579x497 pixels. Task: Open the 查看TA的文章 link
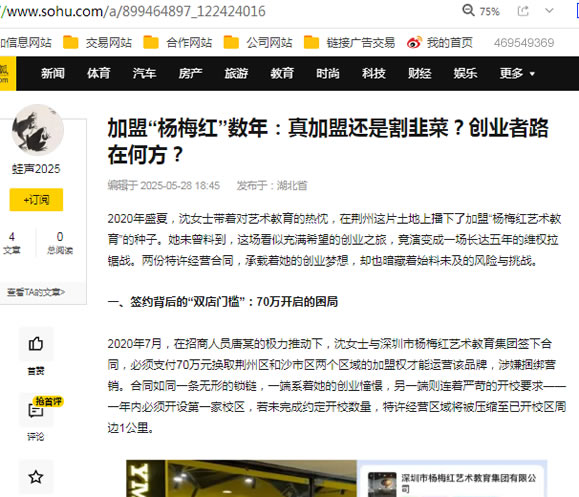pos(36,292)
